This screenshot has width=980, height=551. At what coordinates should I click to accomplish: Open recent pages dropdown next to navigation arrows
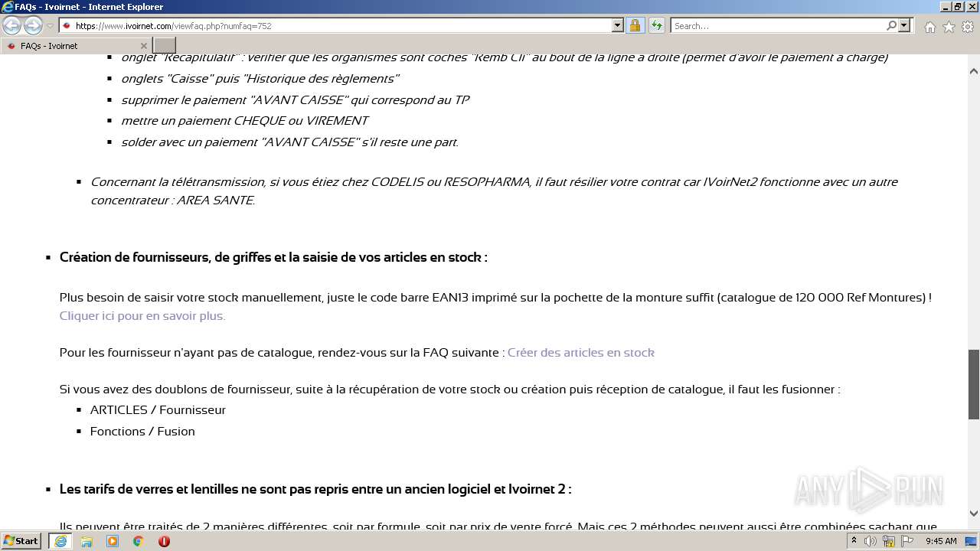click(50, 26)
